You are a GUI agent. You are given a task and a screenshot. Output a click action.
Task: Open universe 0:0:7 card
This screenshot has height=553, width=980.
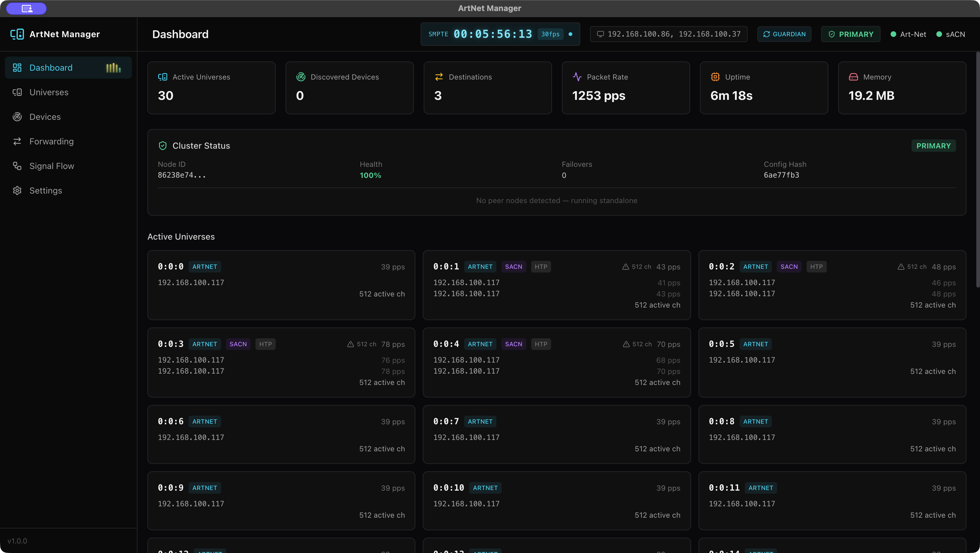(x=557, y=434)
